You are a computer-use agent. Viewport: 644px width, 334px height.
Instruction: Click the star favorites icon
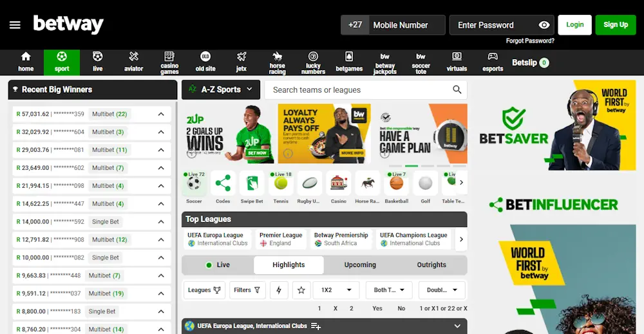click(x=301, y=290)
